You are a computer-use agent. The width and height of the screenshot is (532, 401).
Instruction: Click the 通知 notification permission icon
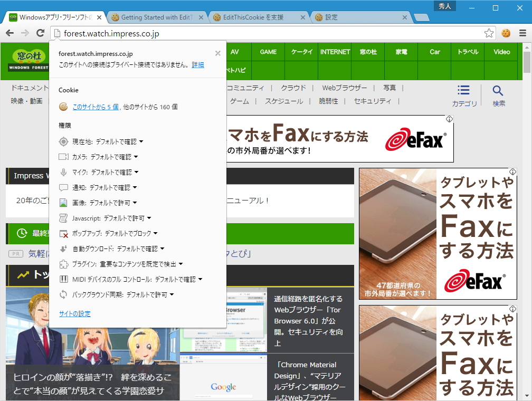(63, 187)
